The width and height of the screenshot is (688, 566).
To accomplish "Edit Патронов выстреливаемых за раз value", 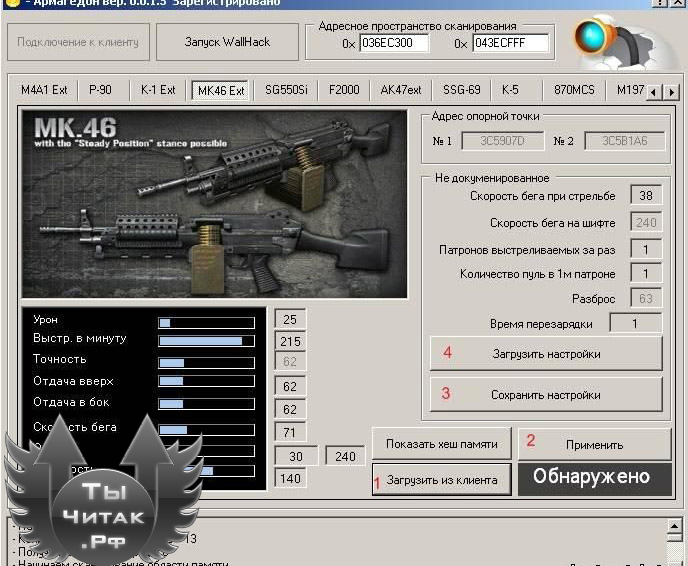I will [x=646, y=250].
